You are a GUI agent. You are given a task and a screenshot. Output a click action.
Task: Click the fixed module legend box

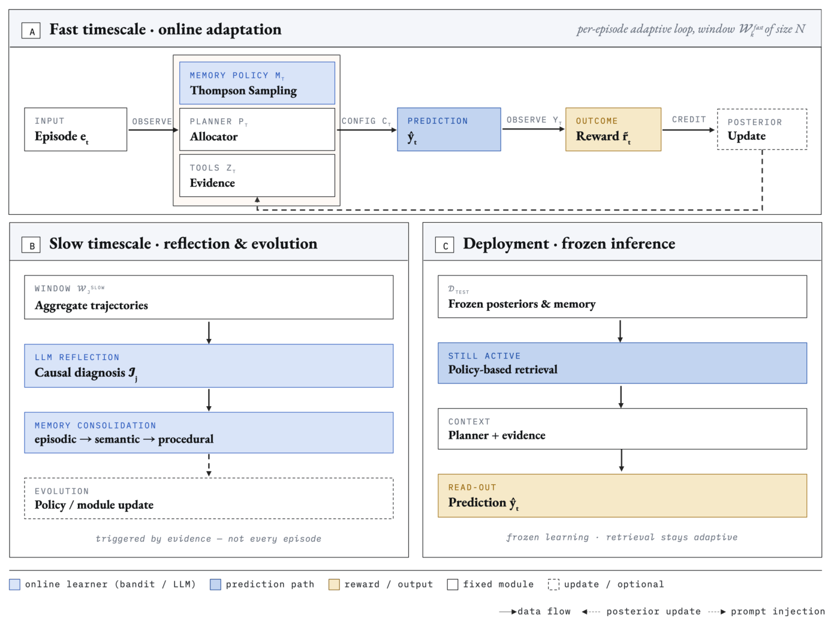(453, 584)
